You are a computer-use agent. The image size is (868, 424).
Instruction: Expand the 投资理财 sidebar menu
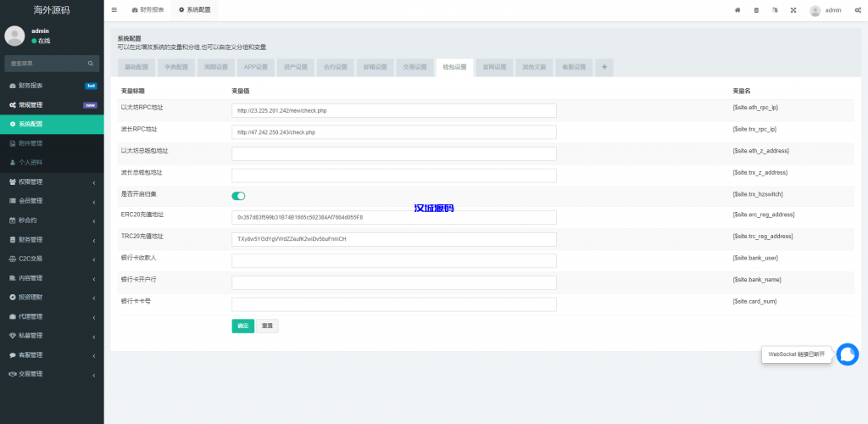51,297
